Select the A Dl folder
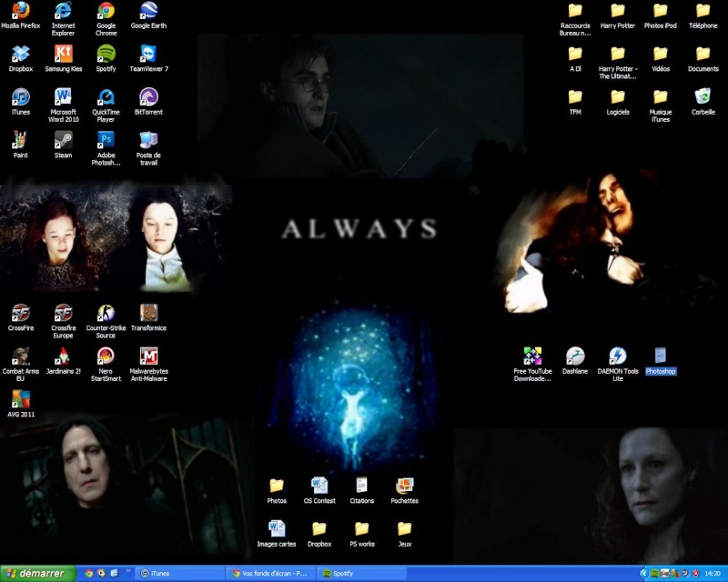728x582 pixels. point(575,59)
